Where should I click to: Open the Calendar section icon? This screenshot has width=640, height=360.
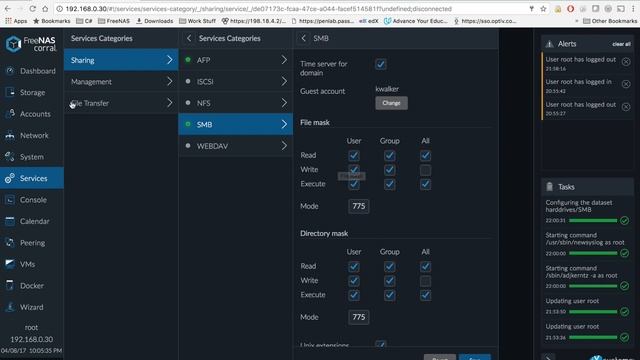click(x=10, y=221)
